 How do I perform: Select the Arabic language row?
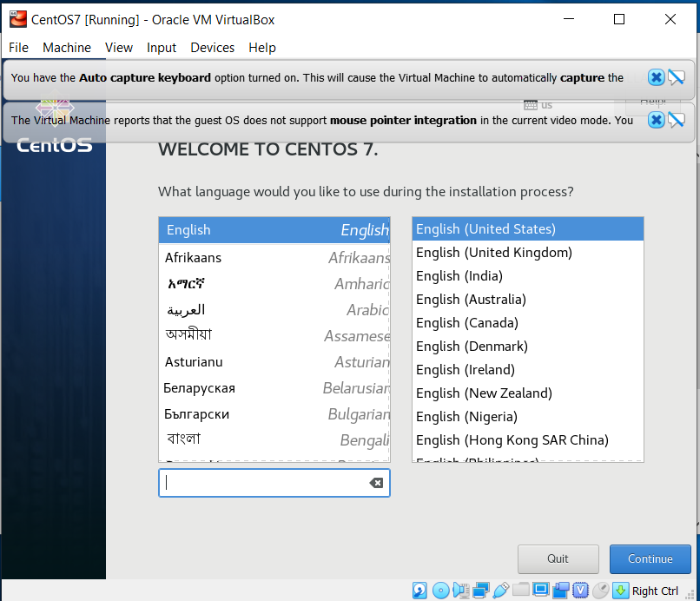click(274, 310)
